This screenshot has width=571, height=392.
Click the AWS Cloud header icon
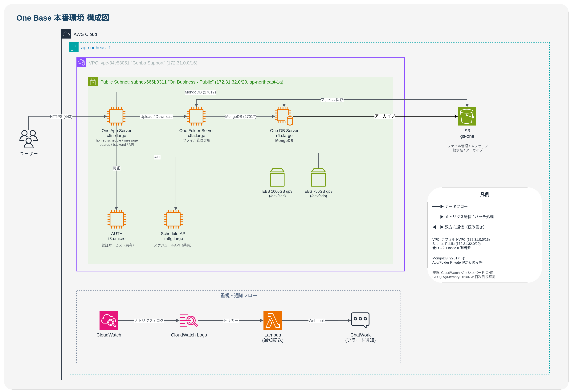pyautogui.click(x=66, y=34)
